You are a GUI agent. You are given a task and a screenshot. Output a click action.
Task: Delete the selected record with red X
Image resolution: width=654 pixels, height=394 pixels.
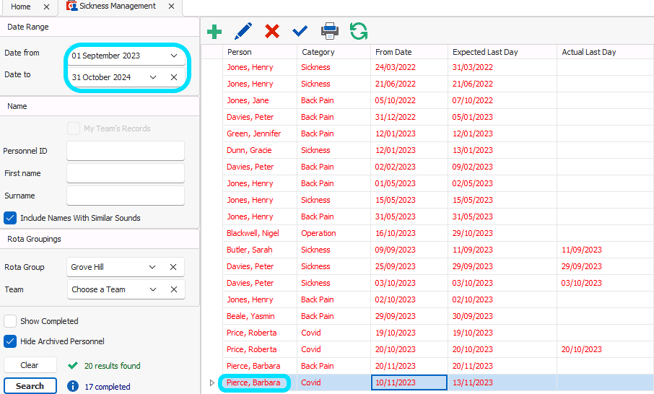(x=272, y=31)
